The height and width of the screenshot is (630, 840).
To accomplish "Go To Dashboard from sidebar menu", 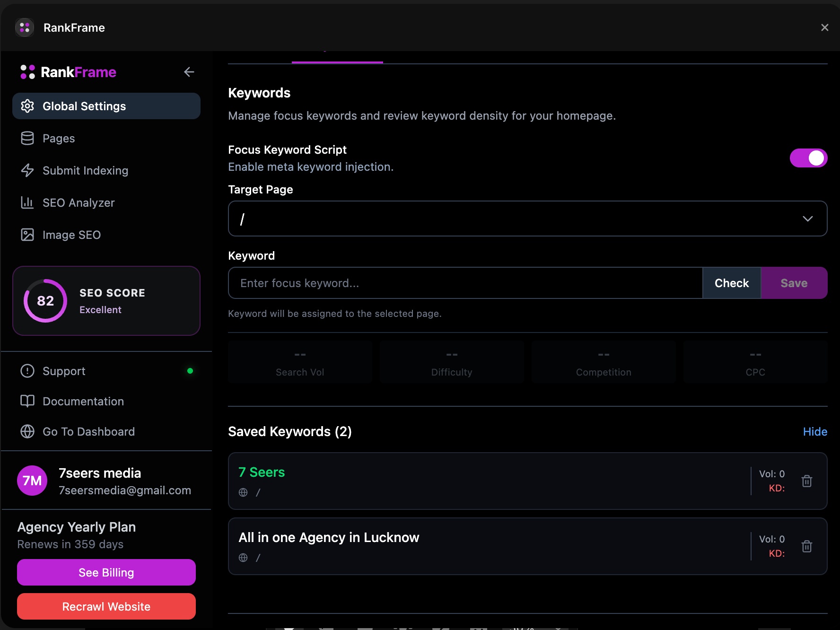I will (x=89, y=431).
